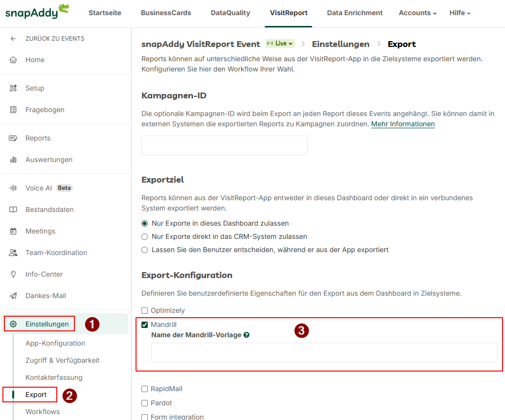
Task: Open Zugriff & Verfügbarkeit subsection
Action: pos(63,360)
